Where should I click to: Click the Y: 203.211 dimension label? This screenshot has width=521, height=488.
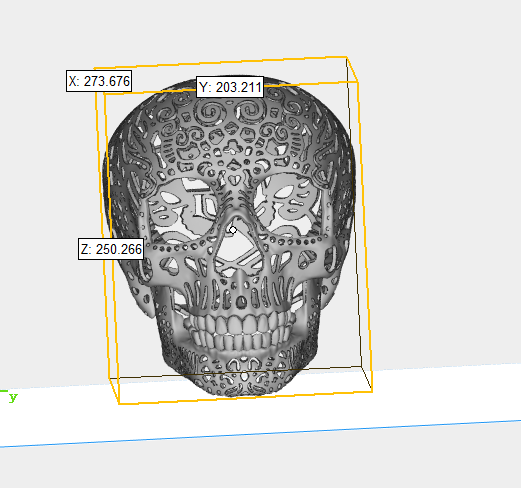coord(230,87)
